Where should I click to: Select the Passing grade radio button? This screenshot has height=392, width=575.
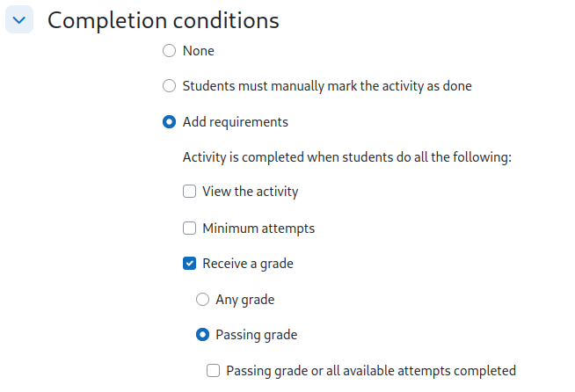202,334
